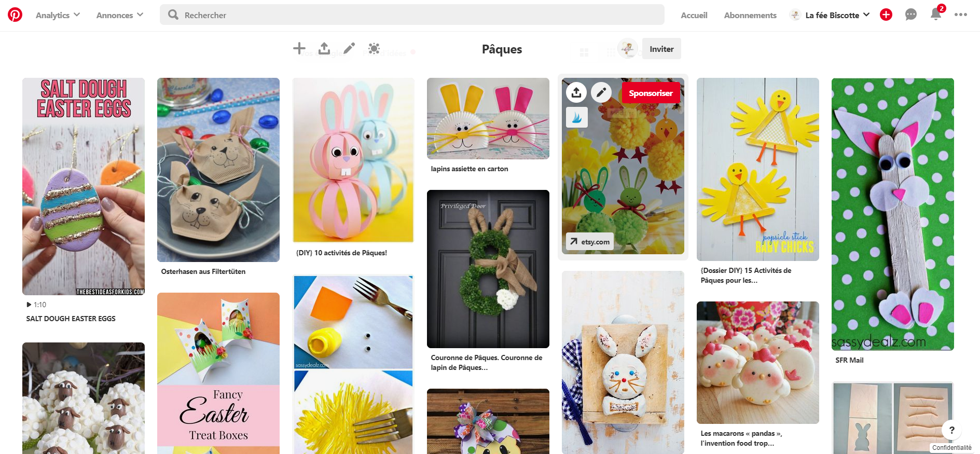
Task: Open the bunny wreath door pin image
Action: click(488, 269)
